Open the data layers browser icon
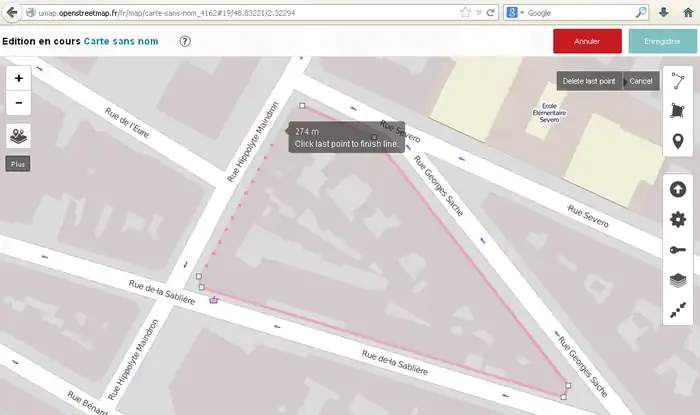This screenshot has height=415, width=700. tap(19, 136)
